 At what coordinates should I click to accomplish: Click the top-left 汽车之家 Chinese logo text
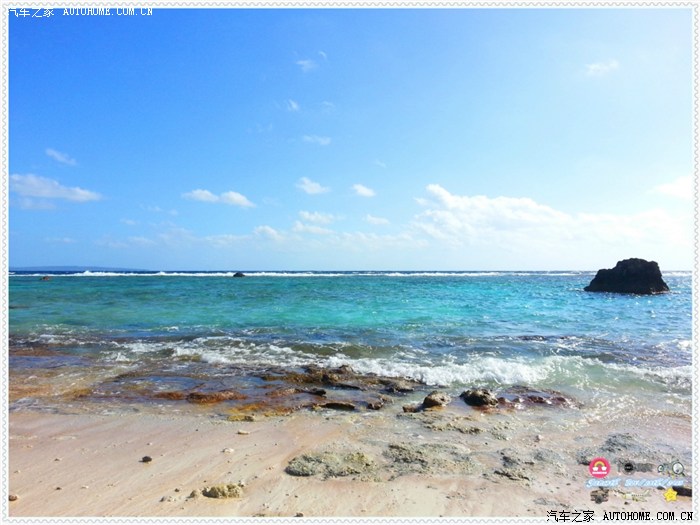click(x=31, y=12)
